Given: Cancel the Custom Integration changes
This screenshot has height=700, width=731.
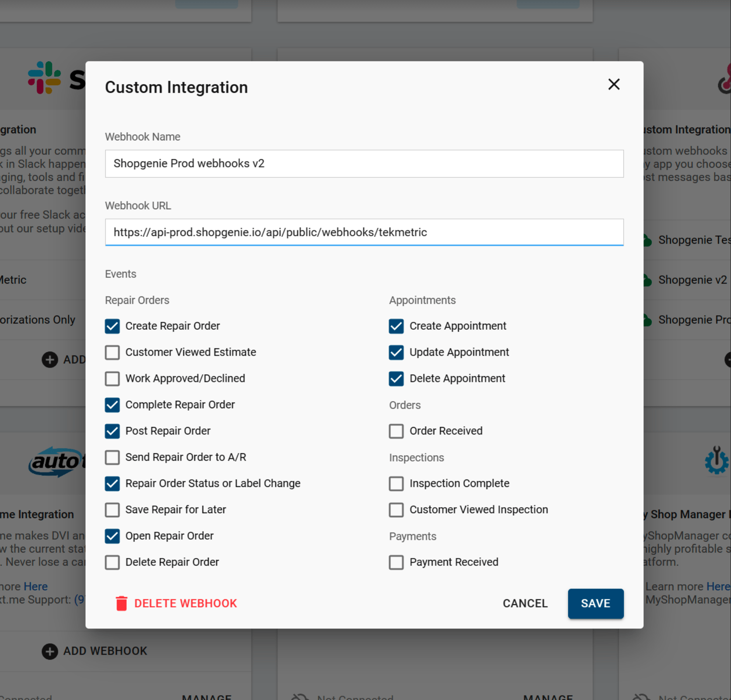Looking at the screenshot, I should 525,603.
